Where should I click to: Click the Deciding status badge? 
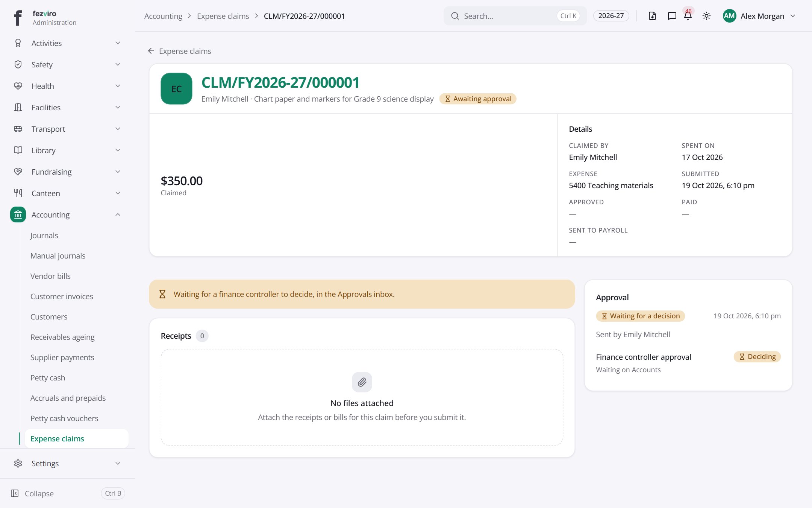click(x=757, y=356)
